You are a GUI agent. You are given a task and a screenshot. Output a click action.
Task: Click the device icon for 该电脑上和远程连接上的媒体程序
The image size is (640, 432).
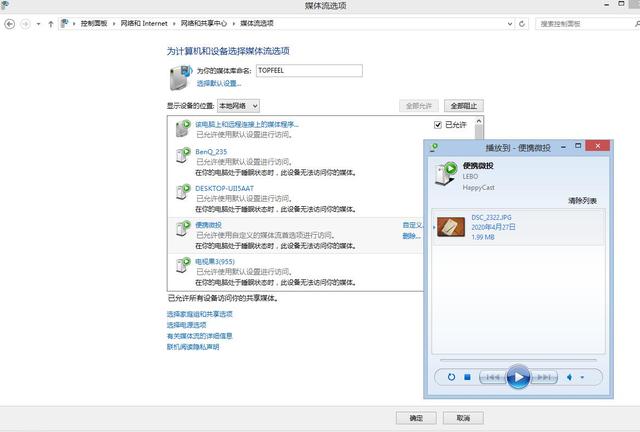click(183, 128)
